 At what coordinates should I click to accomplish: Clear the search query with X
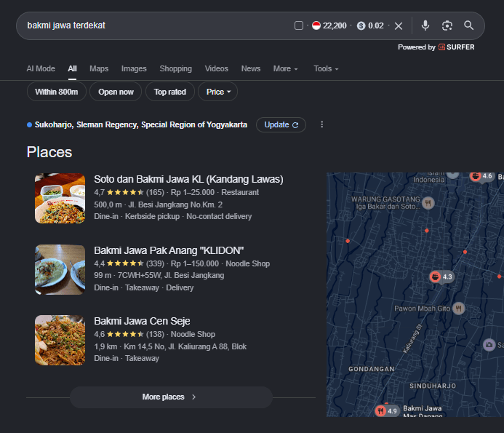(399, 26)
